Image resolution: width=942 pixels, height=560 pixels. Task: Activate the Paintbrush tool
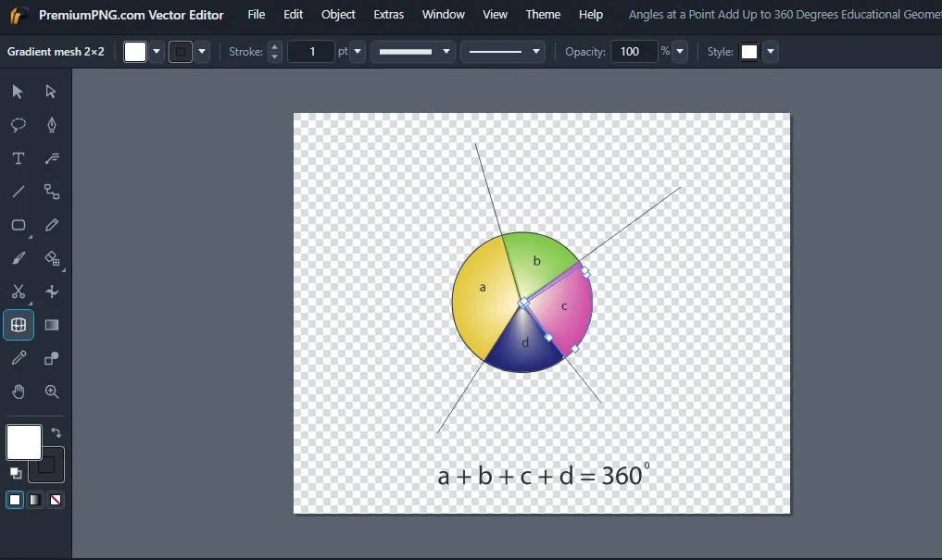(18, 258)
